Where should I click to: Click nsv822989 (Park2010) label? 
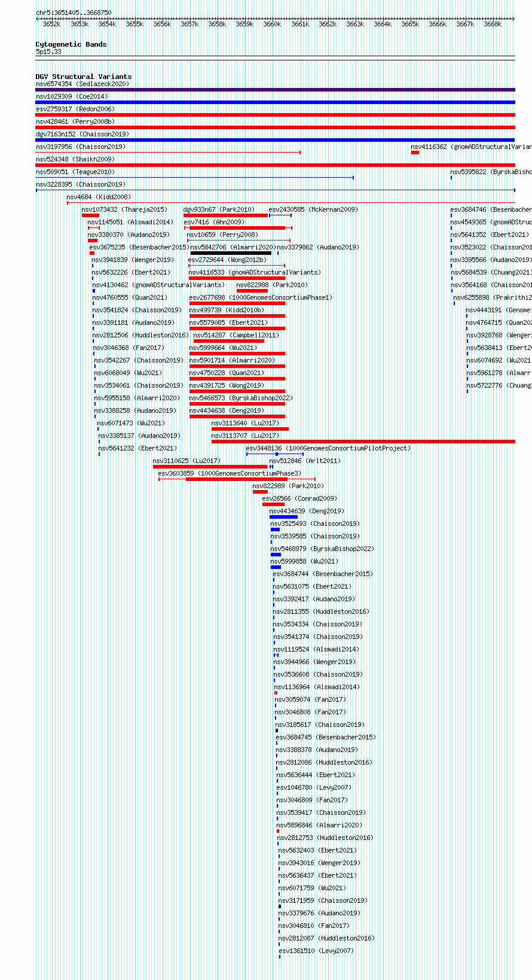click(x=288, y=486)
